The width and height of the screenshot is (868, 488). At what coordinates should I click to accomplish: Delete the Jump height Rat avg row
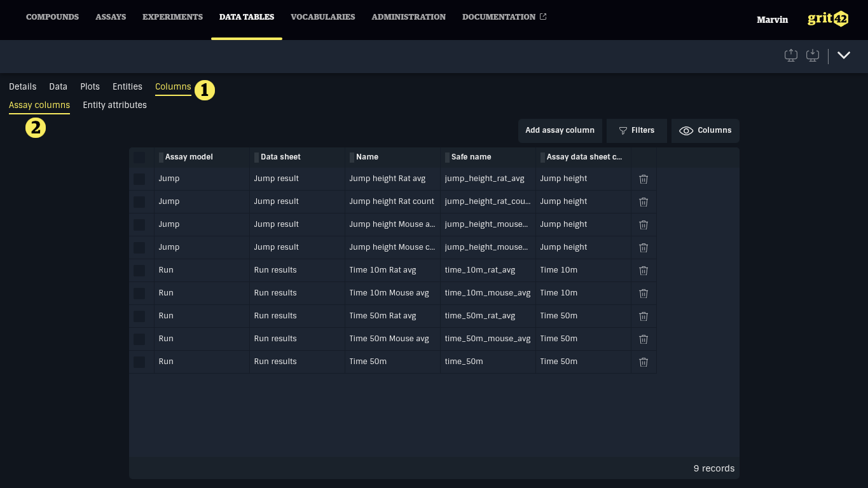tap(643, 179)
